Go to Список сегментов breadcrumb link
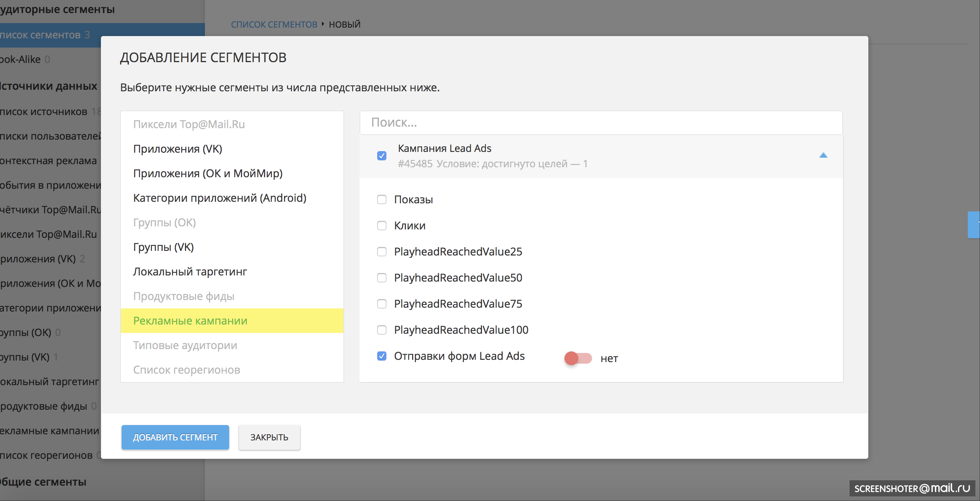Viewport: 980px width, 501px height. [274, 25]
